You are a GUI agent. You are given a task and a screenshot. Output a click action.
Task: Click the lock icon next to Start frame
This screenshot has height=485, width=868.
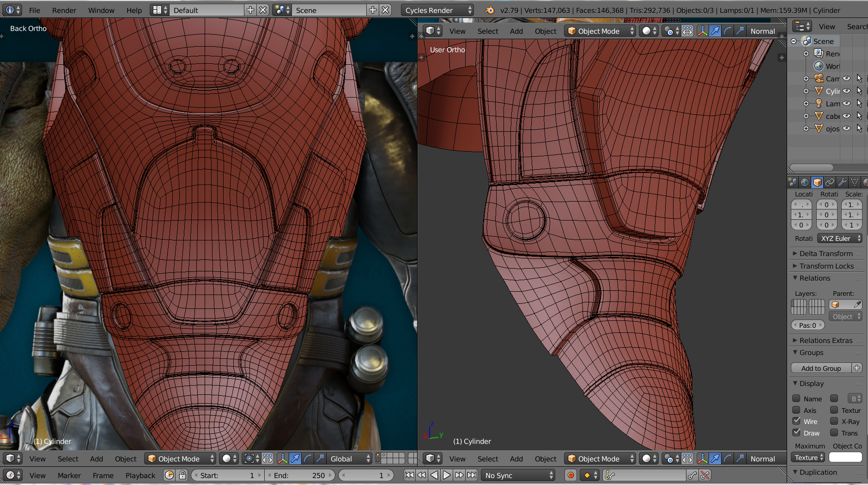pyautogui.click(x=182, y=475)
